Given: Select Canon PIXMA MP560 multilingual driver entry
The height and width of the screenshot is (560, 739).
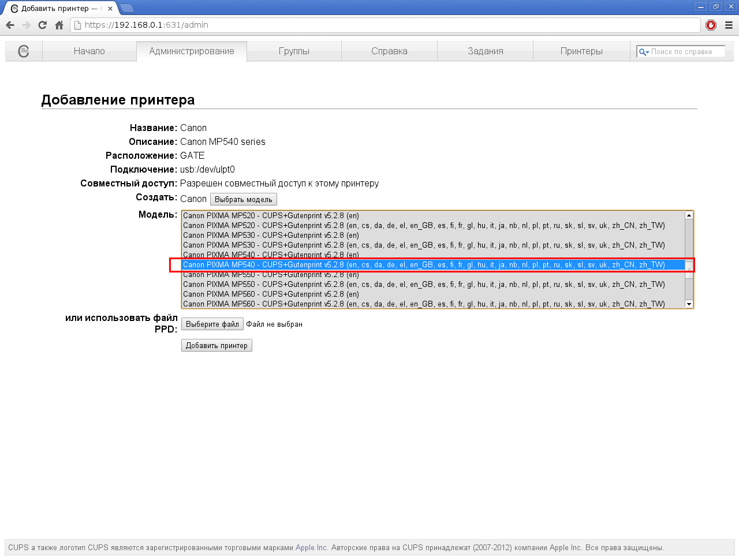Looking at the screenshot, I should coord(433,304).
